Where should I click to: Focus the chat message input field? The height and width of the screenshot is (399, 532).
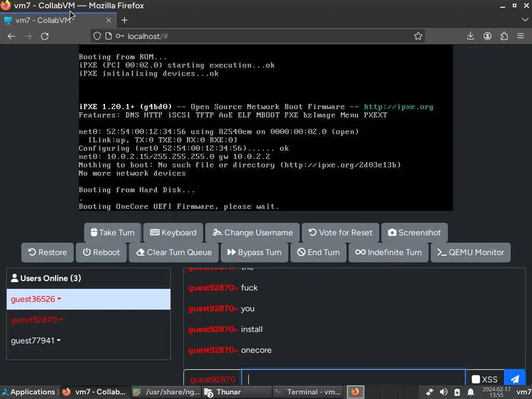tap(353, 379)
